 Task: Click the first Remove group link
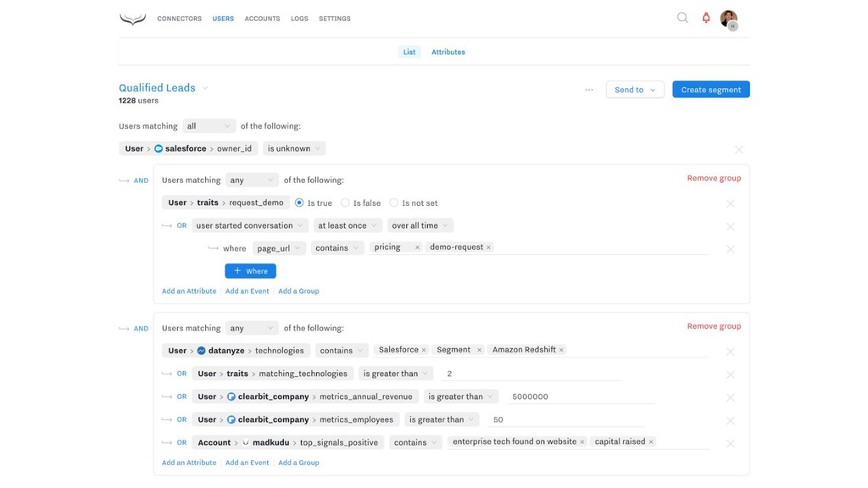pos(714,178)
